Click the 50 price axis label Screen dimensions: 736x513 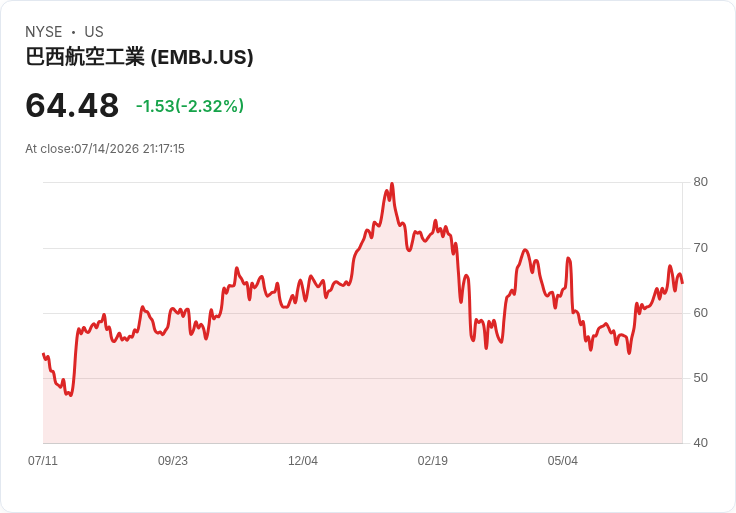(700, 378)
